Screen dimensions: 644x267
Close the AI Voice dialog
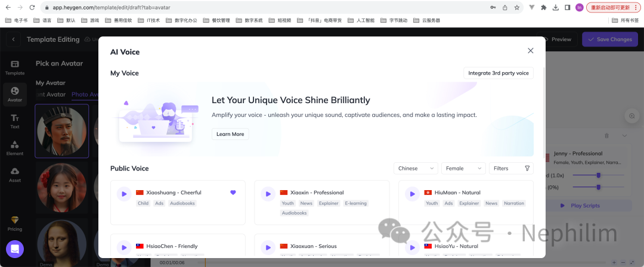tap(530, 51)
